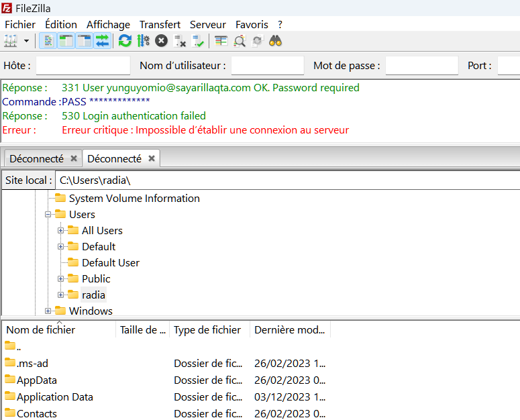Expand the Public folder node
This screenshot has height=420, width=520.
point(60,279)
